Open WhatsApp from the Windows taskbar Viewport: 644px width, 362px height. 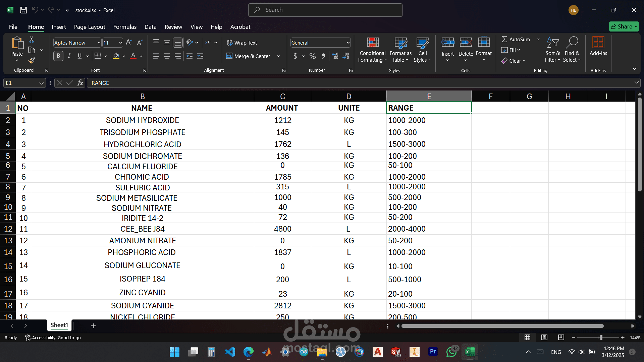coord(451,352)
